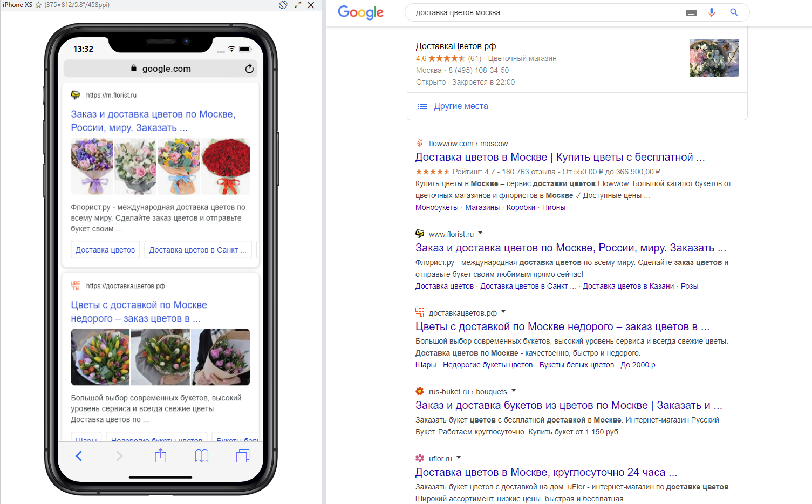Click the uflor.ru favicon
This screenshot has width=812, height=504.
420,458
